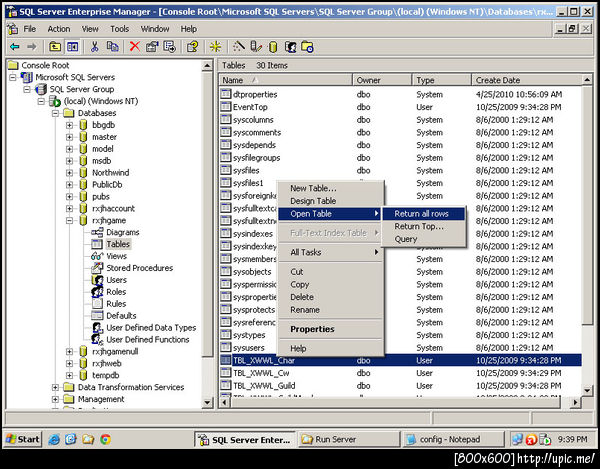Collapse the rxjhgame database node

click(x=70, y=220)
